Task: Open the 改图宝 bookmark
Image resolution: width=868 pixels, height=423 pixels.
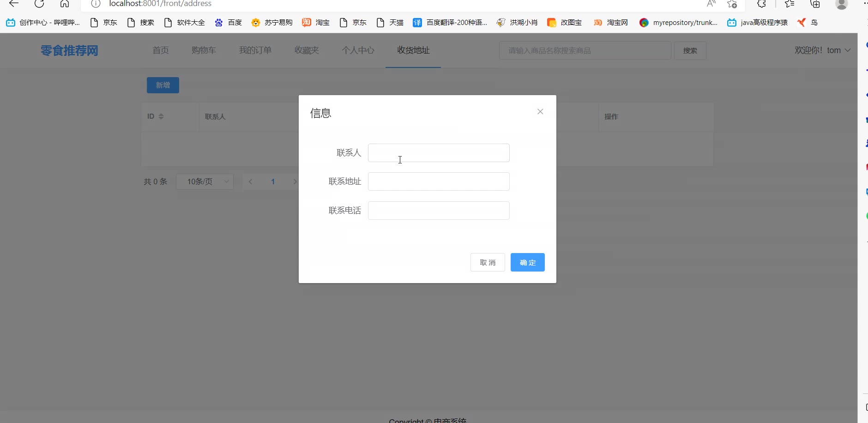Action: tap(565, 23)
